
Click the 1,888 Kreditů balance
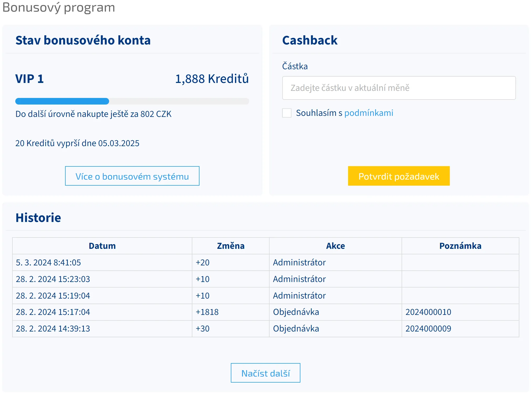click(212, 79)
